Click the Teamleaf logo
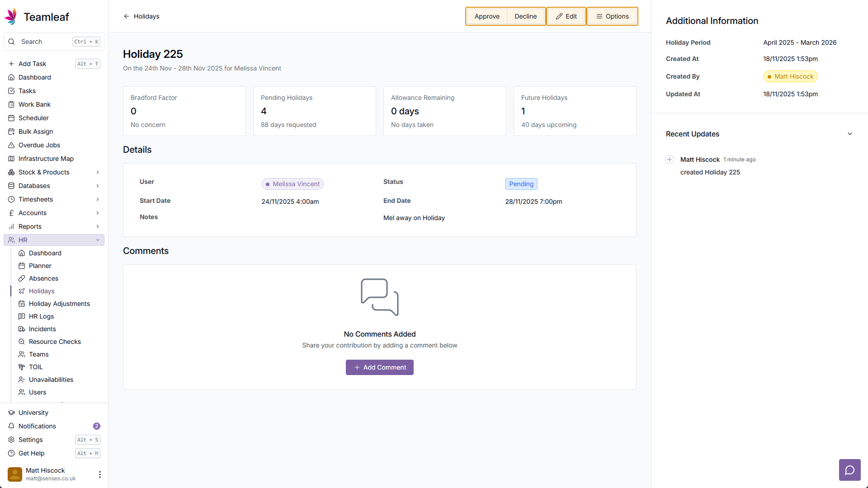This screenshot has height=488, width=868. click(x=11, y=17)
